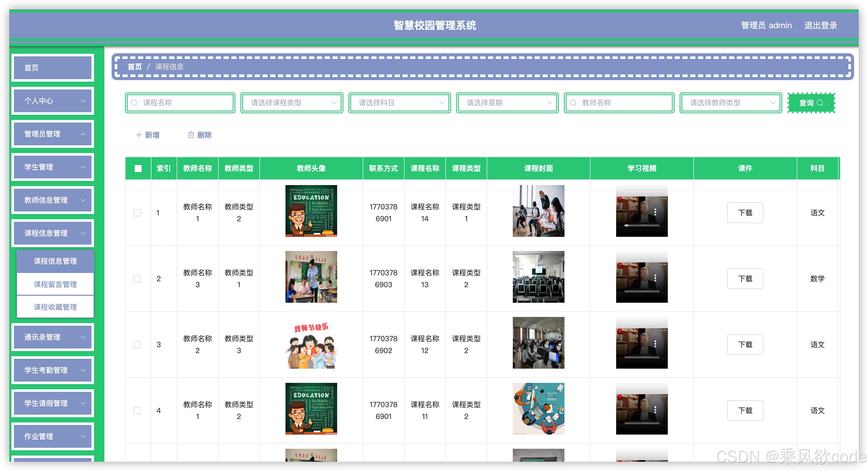Open the 请选择课程类型 dropdown

click(292, 103)
